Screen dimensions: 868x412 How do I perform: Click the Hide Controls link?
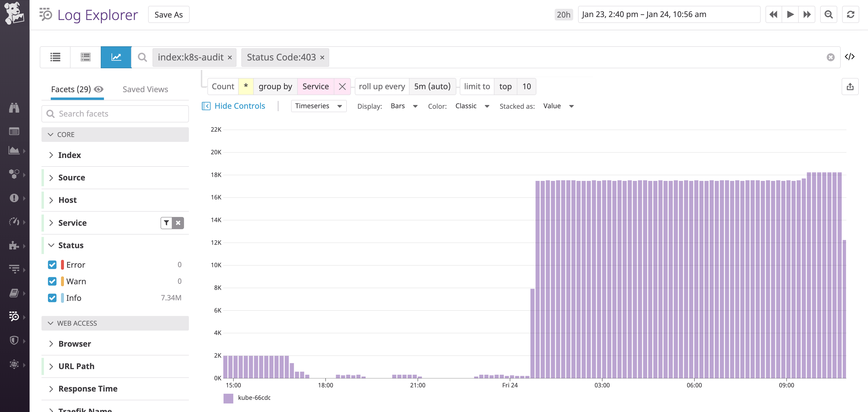(240, 106)
